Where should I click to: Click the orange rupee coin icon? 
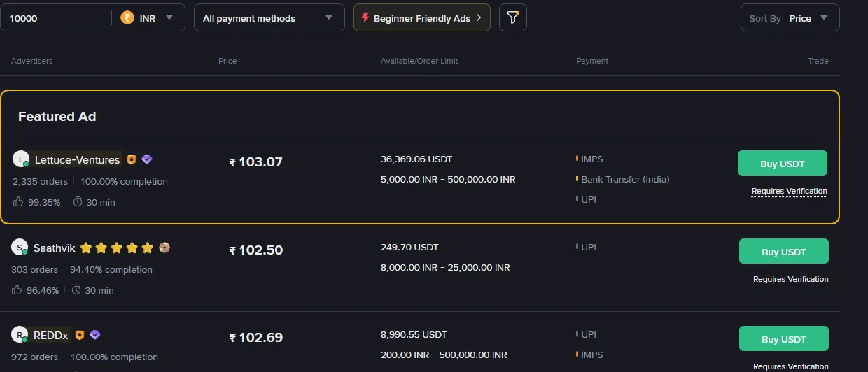[127, 18]
